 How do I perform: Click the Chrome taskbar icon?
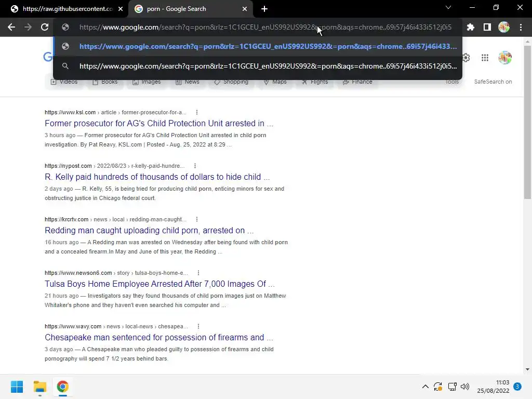(62, 387)
